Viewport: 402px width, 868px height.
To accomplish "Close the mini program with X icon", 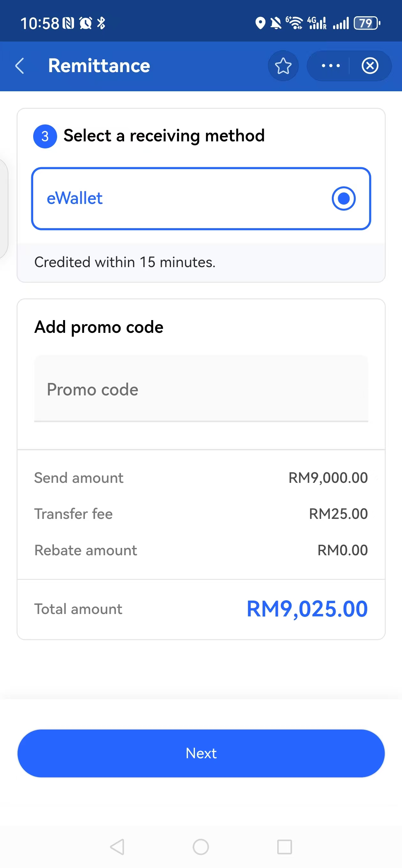I will [x=370, y=66].
